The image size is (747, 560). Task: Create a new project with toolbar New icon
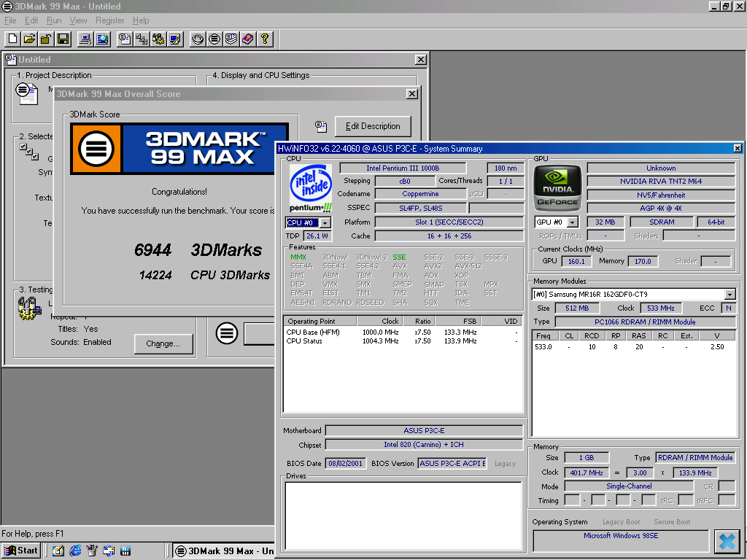(13, 39)
